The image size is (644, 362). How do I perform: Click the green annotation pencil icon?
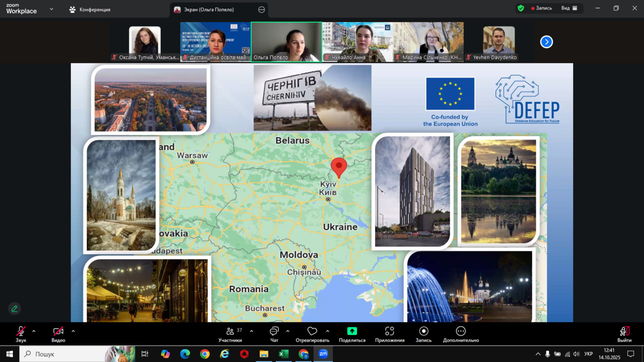(x=14, y=308)
